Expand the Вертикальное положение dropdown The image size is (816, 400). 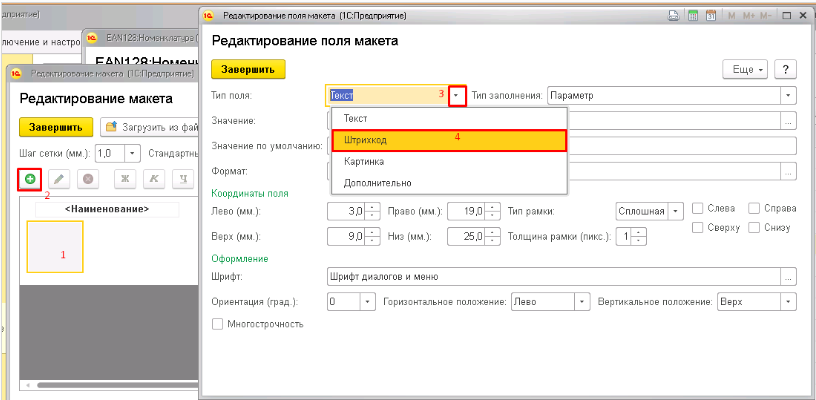coord(788,301)
